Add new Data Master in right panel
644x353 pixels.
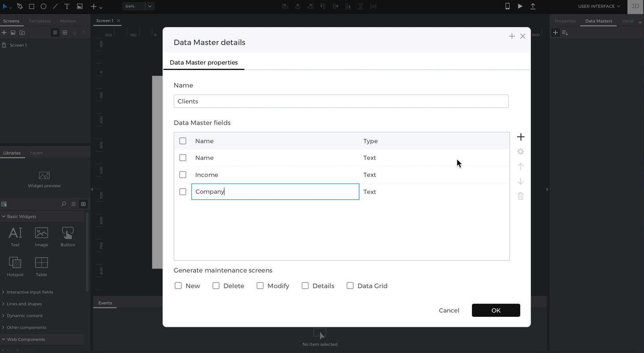[555, 33]
